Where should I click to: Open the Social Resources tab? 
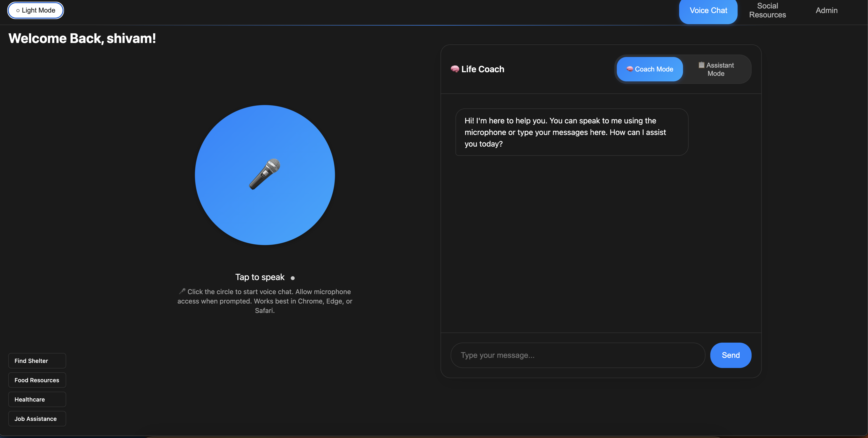(767, 10)
